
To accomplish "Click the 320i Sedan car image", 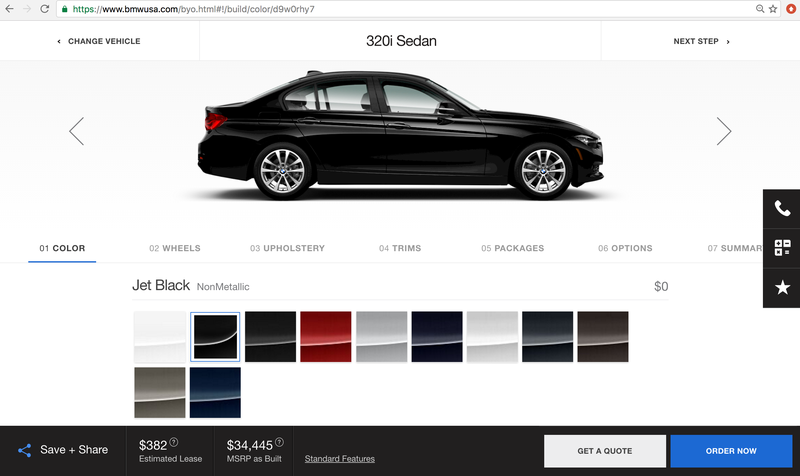I will (401, 135).
